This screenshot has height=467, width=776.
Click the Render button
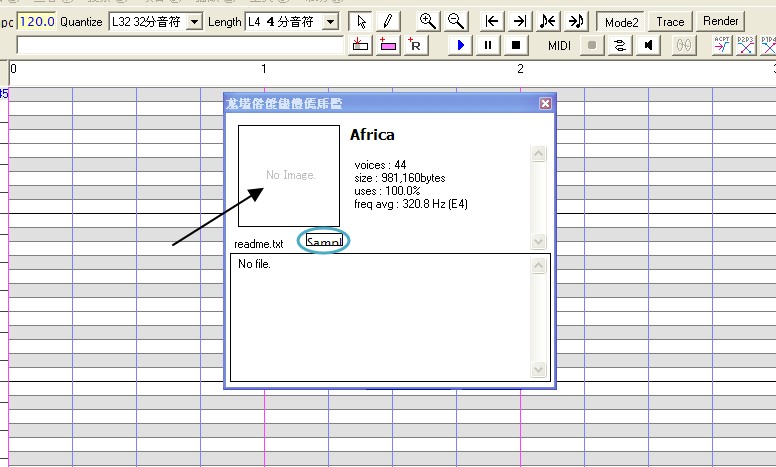pos(721,21)
